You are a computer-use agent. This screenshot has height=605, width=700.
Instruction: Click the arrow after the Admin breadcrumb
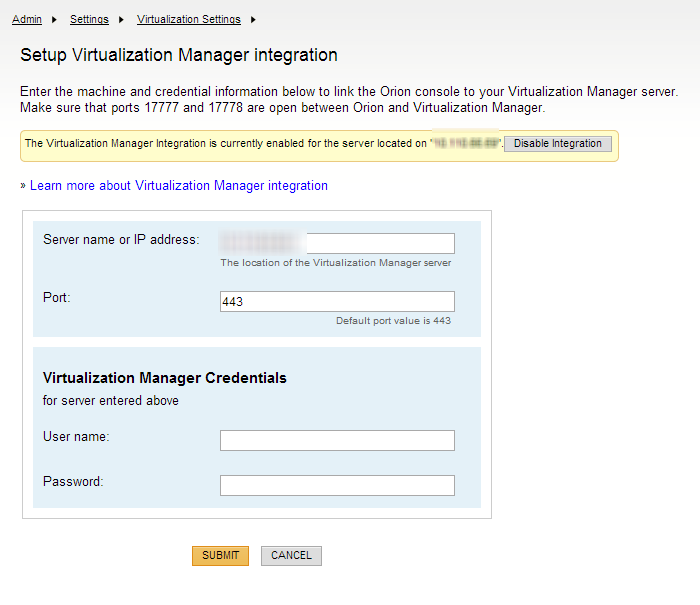point(54,20)
